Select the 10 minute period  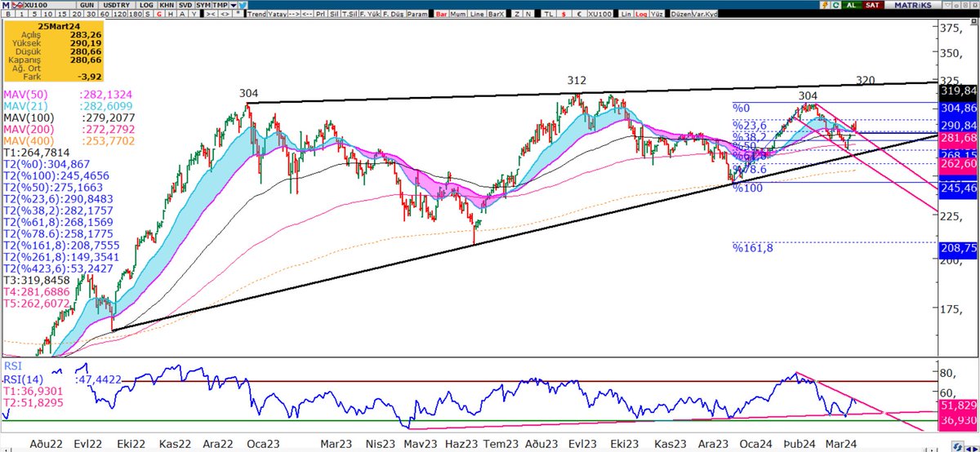[x=48, y=14]
